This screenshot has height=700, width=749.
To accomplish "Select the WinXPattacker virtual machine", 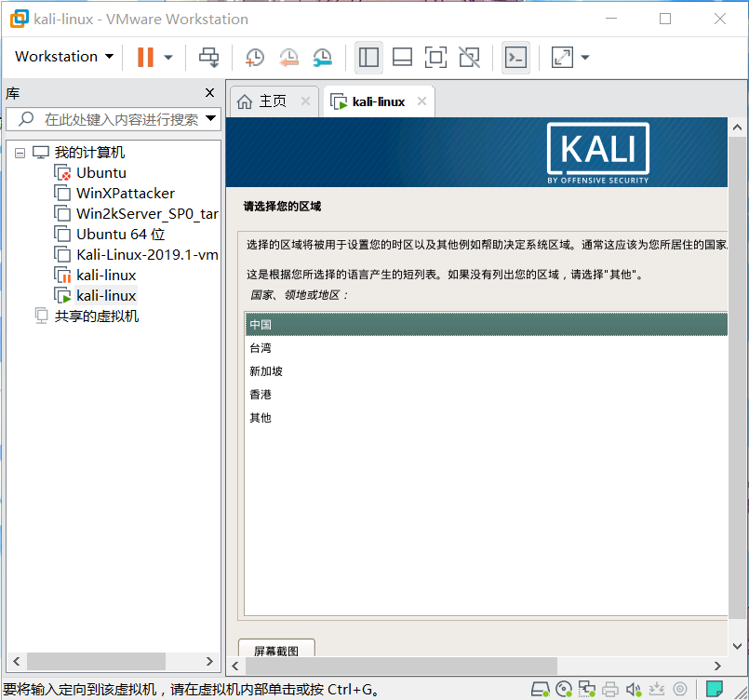I will [x=126, y=193].
